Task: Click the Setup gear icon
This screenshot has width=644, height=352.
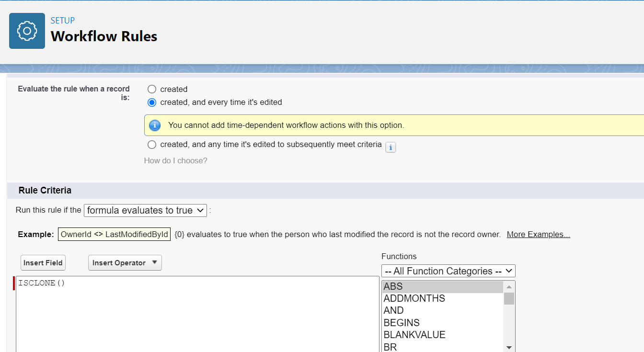Action: click(27, 31)
